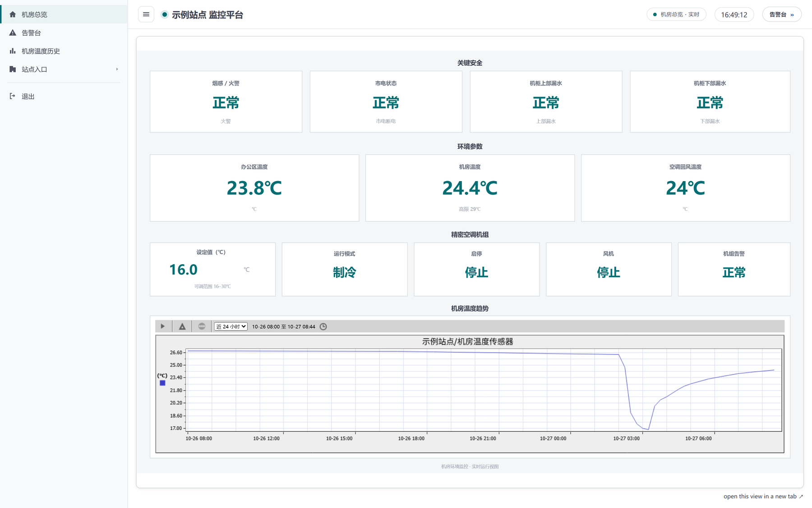Click the 可调范围 16–30℃ hint text
812x508 pixels.
pos(212,286)
